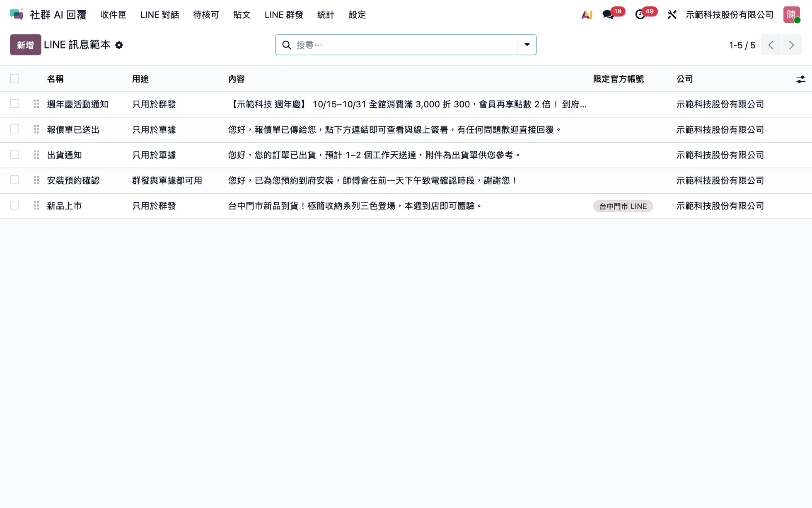Viewport: 812px width, 508px height.
Task: Go to previous page arrow
Action: 771,45
